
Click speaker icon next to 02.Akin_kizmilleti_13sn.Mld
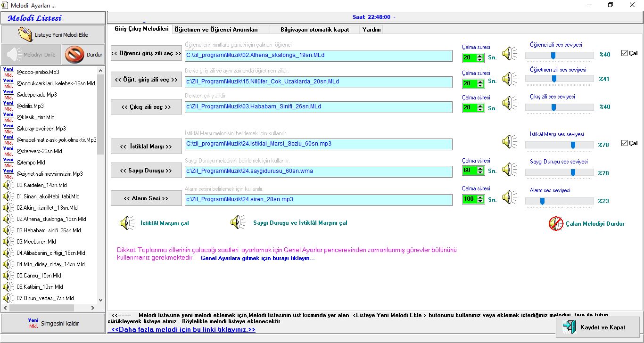8,208
